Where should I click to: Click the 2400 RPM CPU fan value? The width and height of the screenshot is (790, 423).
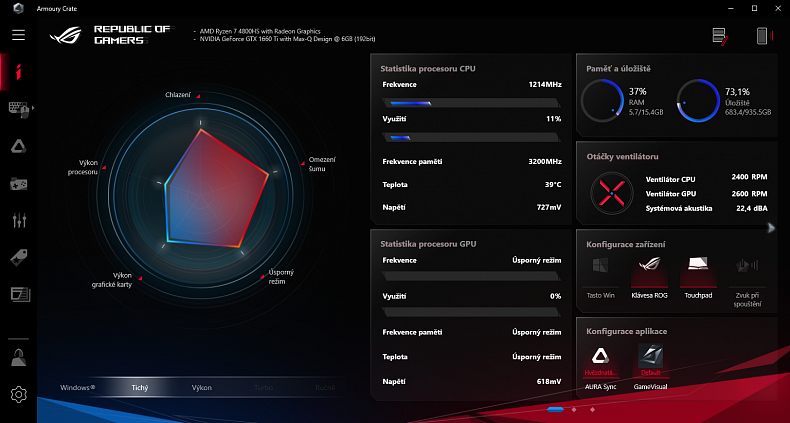point(749,177)
